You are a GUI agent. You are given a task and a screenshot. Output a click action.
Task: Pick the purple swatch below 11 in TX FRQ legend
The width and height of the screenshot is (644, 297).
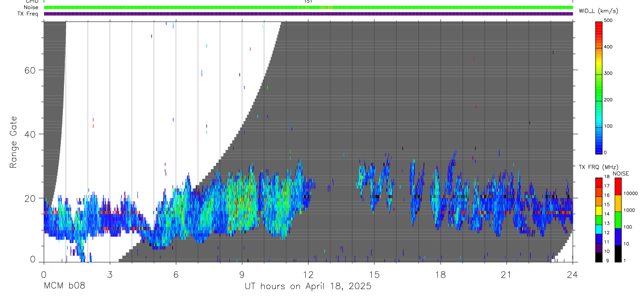[598, 248]
